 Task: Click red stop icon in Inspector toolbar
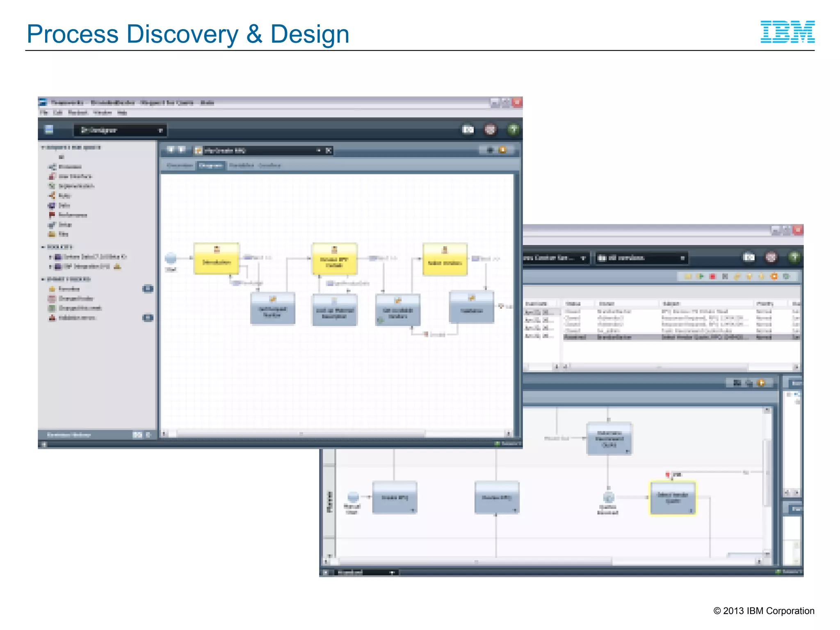click(712, 276)
